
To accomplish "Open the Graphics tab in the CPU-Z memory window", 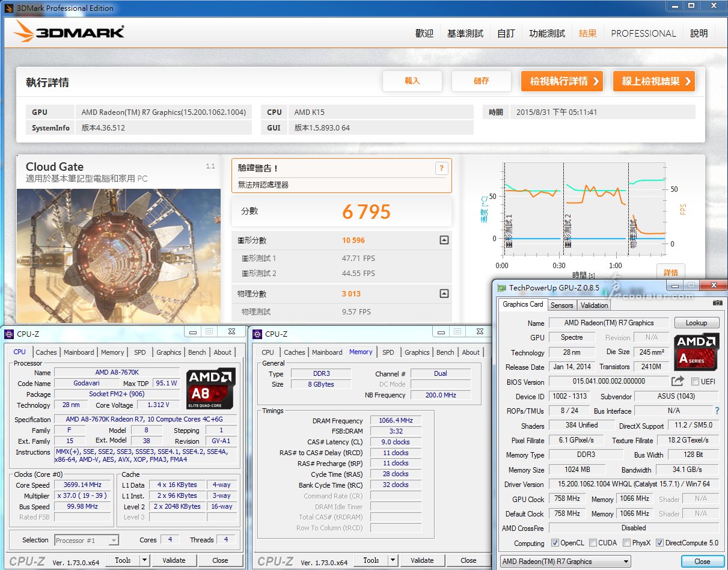I will (x=417, y=352).
